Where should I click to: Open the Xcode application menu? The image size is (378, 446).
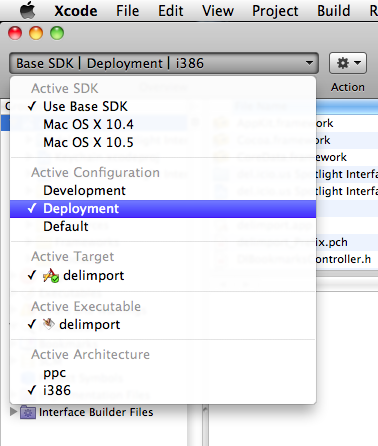[x=76, y=11]
